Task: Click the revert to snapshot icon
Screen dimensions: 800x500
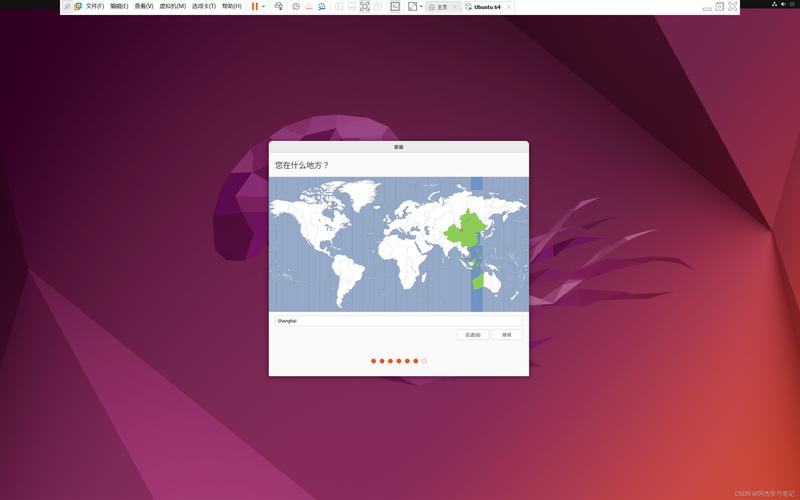Action: click(x=309, y=7)
